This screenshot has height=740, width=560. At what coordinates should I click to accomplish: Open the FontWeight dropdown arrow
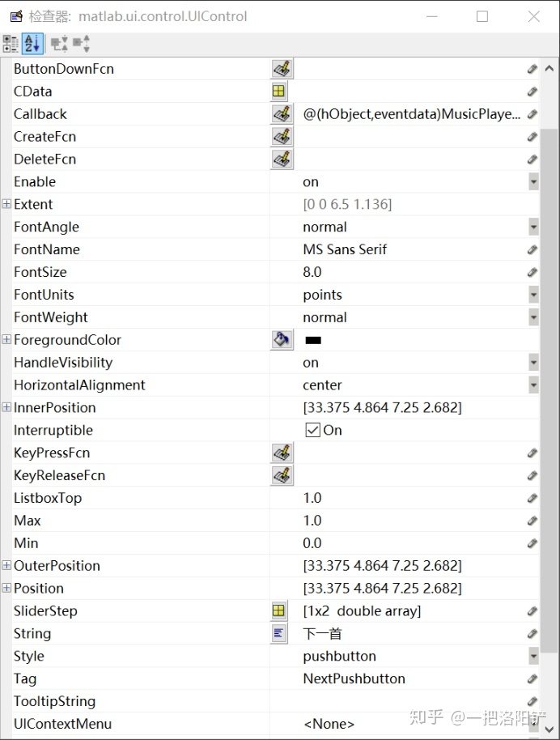tap(533, 317)
